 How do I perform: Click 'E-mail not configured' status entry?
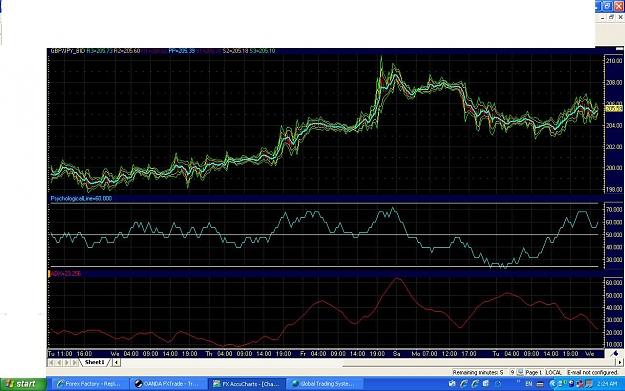[x=592, y=372]
